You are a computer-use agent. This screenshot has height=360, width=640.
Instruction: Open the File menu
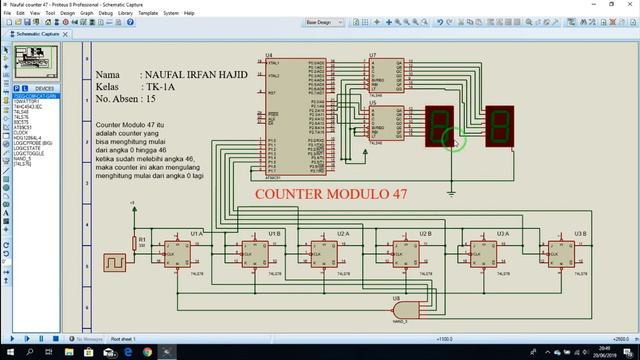tap(7, 13)
